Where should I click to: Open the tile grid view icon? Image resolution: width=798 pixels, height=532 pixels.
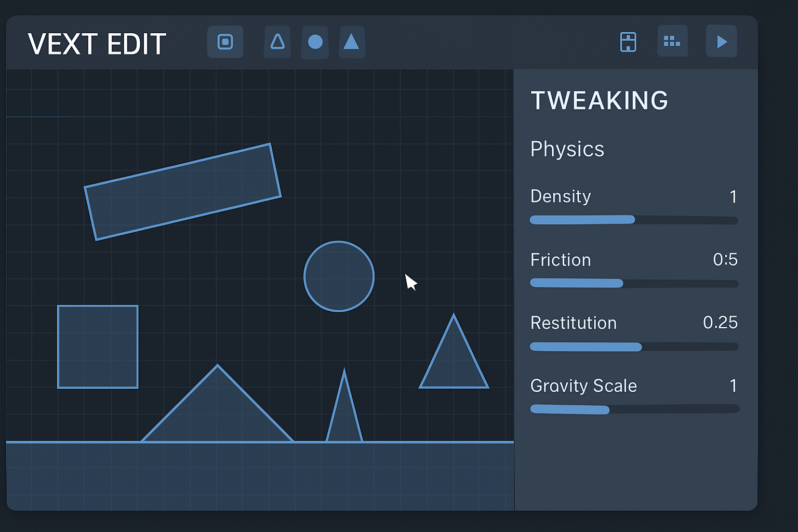point(672,42)
